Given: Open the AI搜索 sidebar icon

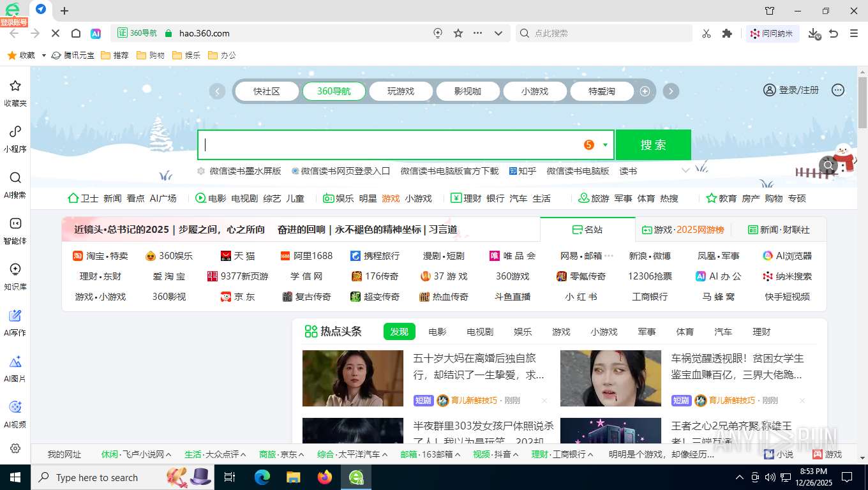Looking at the screenshot, I should click(15, 184).
